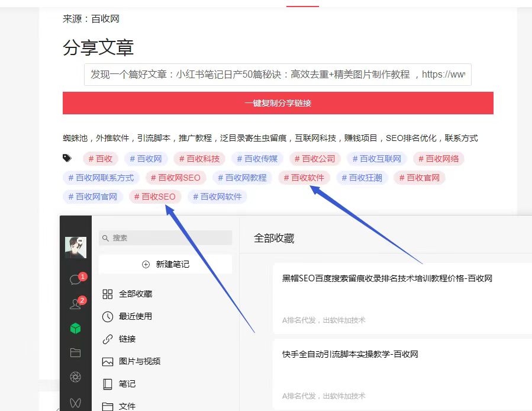Viewport: 532px width, 411px height.
Task: Open the # 百收网SEO tag
Action: tap(176, 178)
